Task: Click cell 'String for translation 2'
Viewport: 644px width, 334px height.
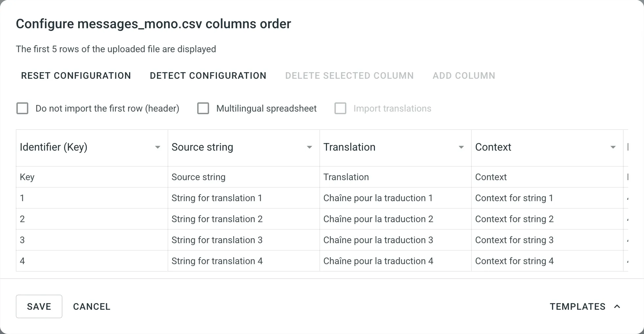Action: [244, 219]
